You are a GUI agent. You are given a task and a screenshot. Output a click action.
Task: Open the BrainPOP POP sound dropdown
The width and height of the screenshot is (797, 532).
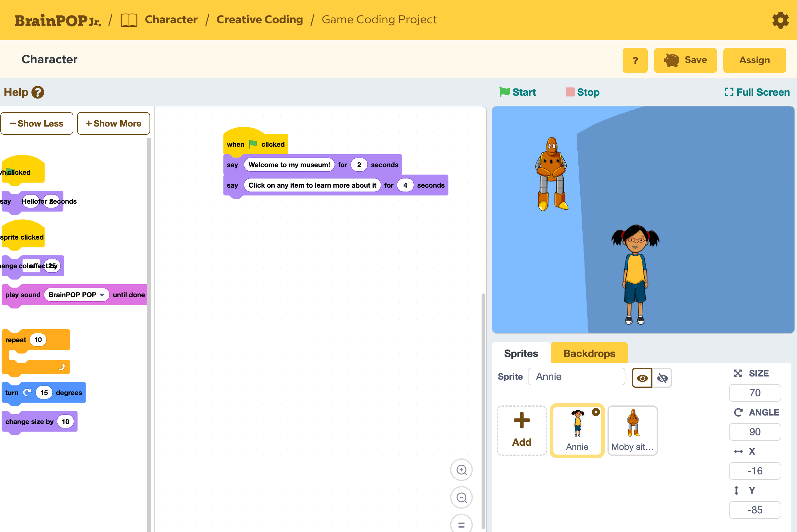coord(102,295)
